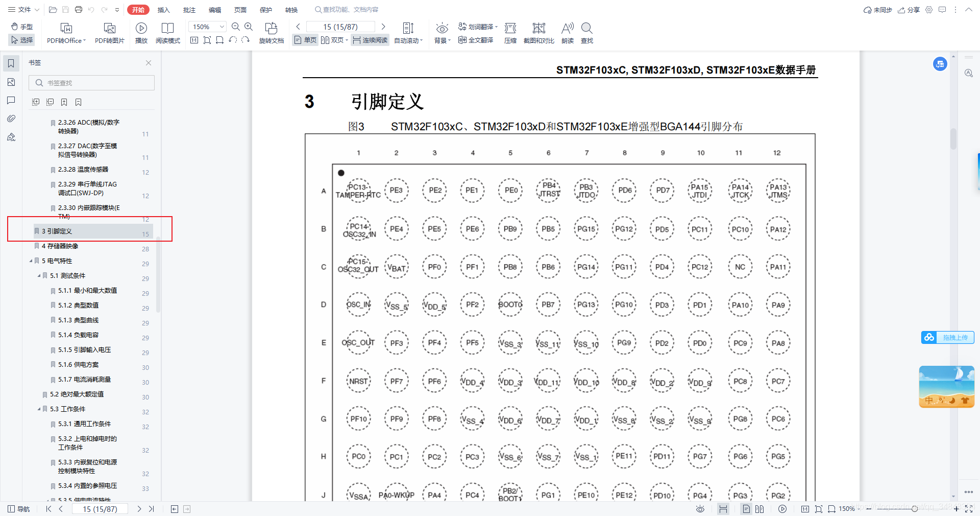Viewport: 980px width, 516px height.
Task: Open the 查找 find tool
Action: coord(587,33)
